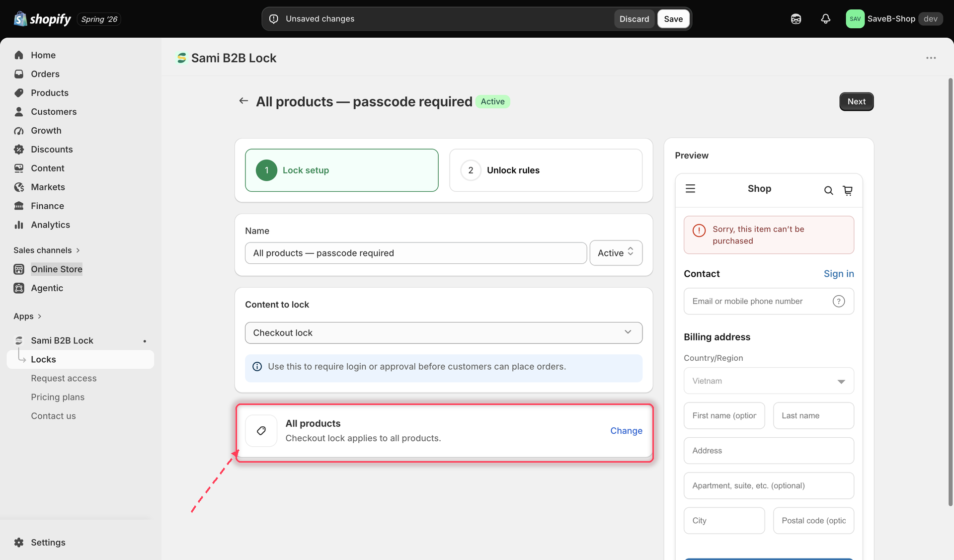Switch to the Unlock rules step
This screenshot has width=954, height=560.
pos(546,170)
